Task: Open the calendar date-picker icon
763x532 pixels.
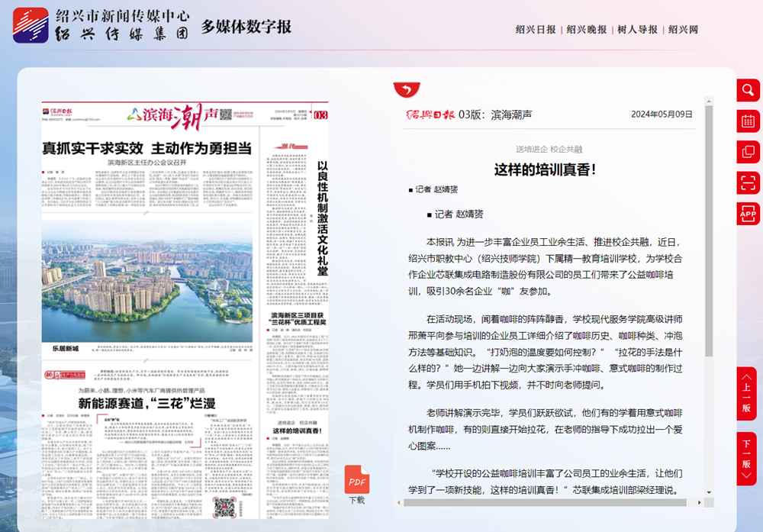Action: pos(748,121)
